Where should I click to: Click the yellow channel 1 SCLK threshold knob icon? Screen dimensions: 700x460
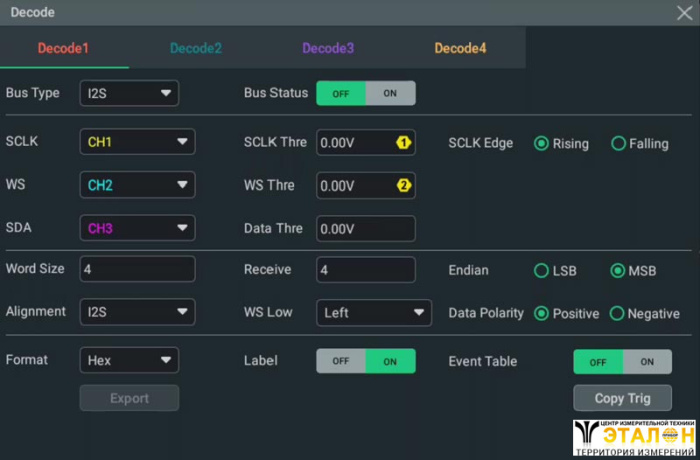(x=404, y=143)
